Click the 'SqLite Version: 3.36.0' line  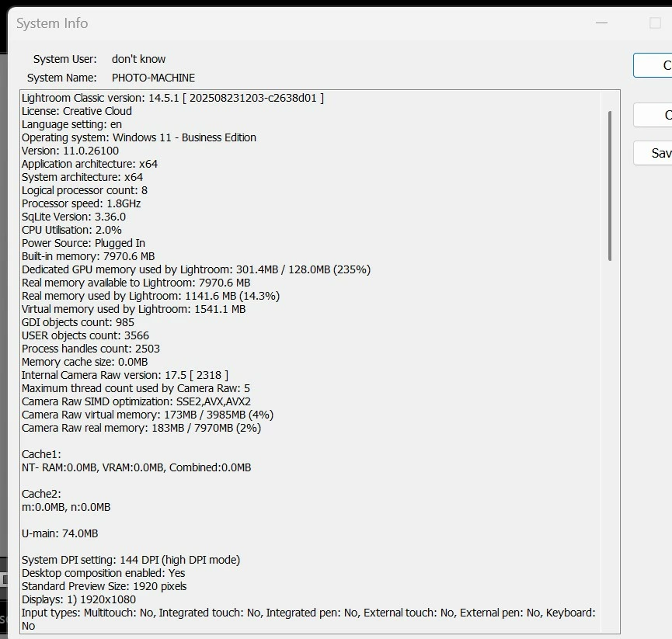click(74, 217)
